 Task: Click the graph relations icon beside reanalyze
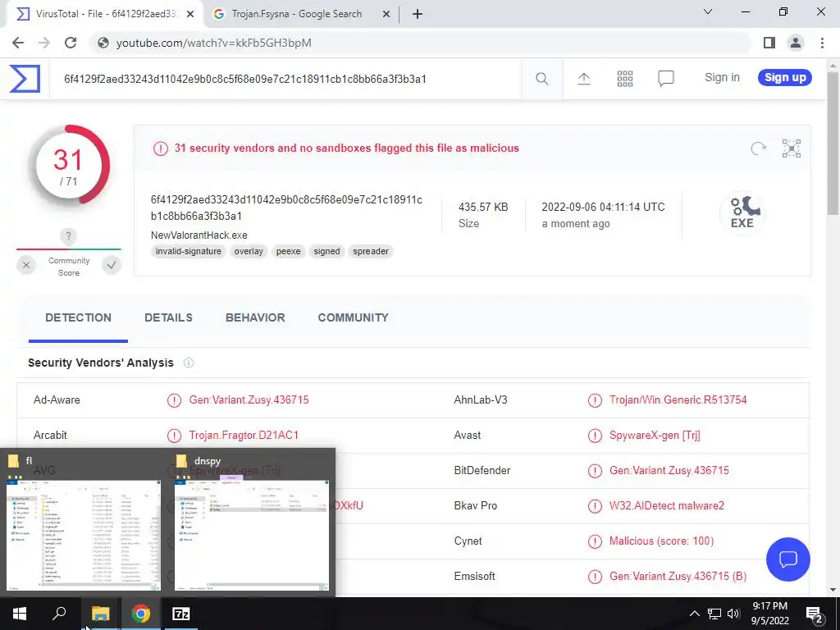792,148
